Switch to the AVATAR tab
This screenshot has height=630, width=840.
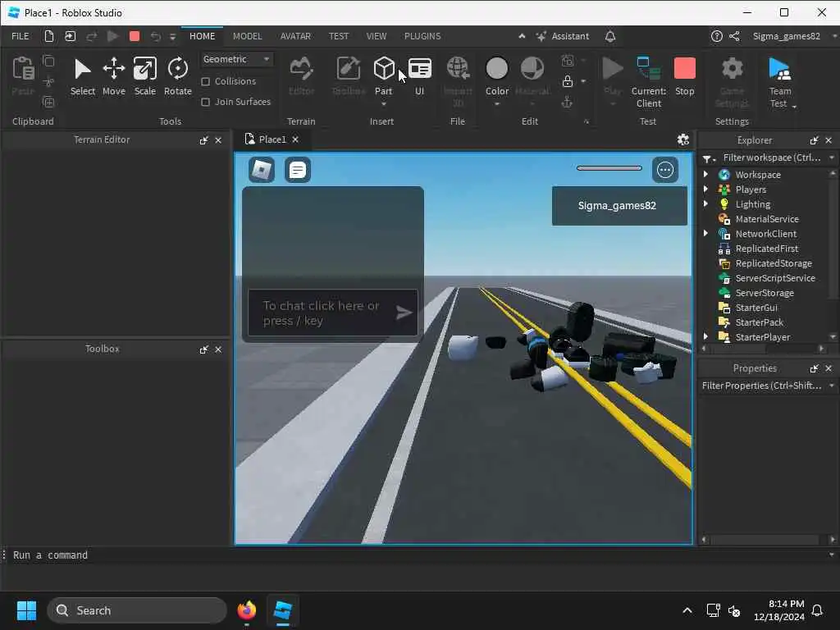pos(295,36)
